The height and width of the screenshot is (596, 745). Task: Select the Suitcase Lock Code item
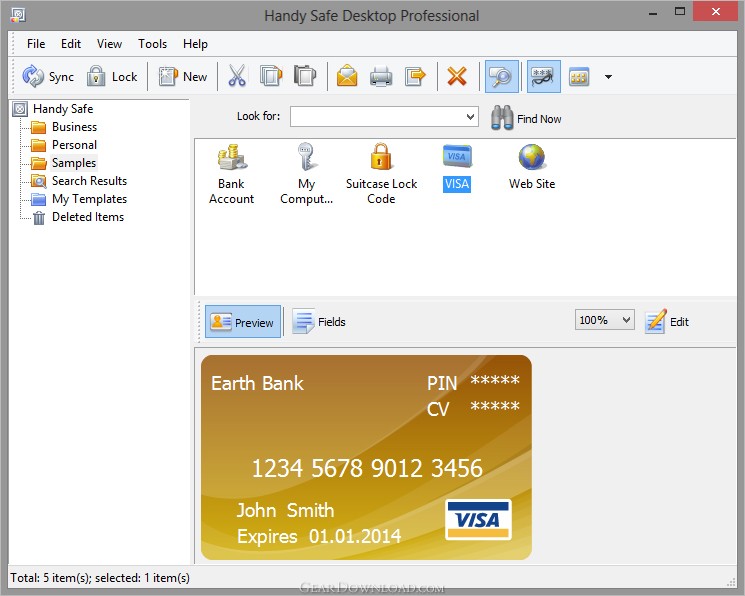click(381, 174)
